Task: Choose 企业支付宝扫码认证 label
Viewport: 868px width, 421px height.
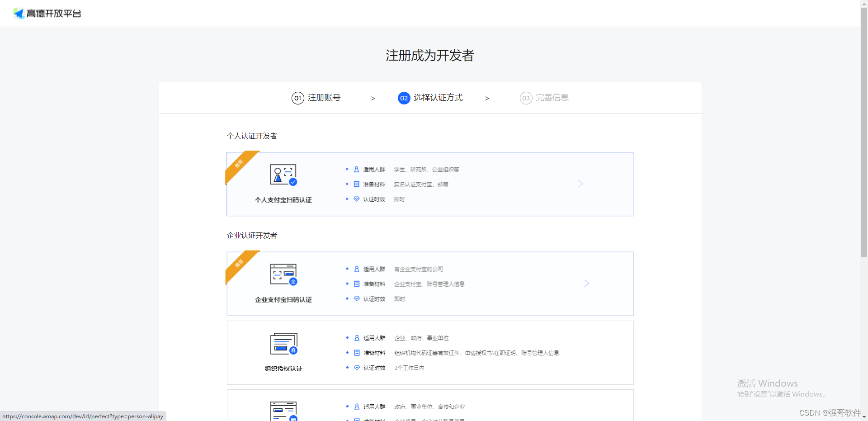Action: tap(283, 300)
